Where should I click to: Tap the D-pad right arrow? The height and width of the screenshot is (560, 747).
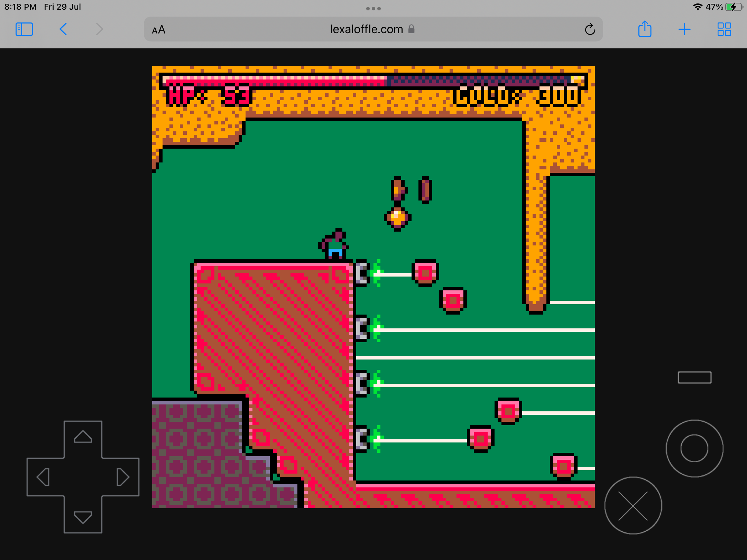pyautogui.click(x=122, y=477)
